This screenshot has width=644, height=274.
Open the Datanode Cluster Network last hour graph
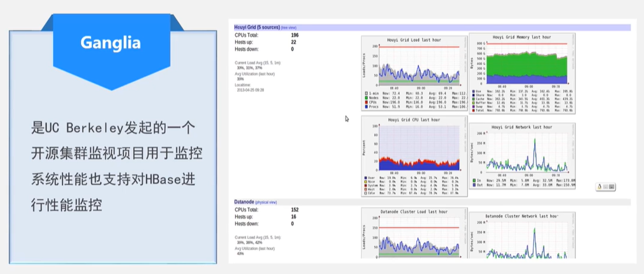[x=522, y=235]
